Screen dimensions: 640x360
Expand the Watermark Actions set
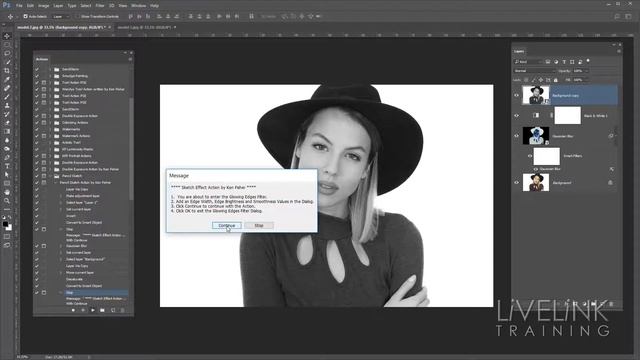pos(50,136)
